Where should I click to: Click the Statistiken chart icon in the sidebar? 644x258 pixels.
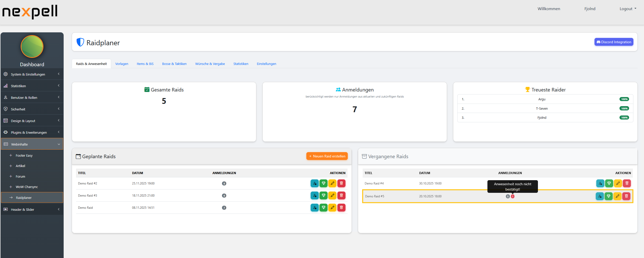[6, 86]
